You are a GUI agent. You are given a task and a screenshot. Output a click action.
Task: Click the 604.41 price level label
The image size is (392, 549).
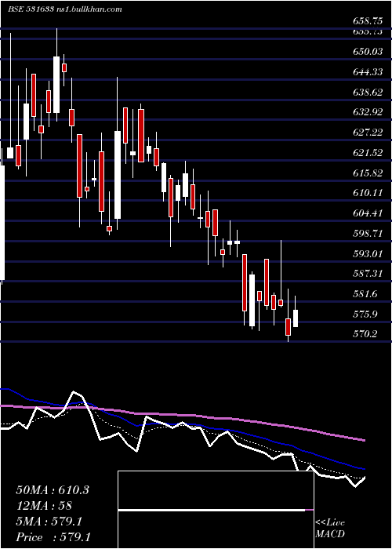click(368, 213)
